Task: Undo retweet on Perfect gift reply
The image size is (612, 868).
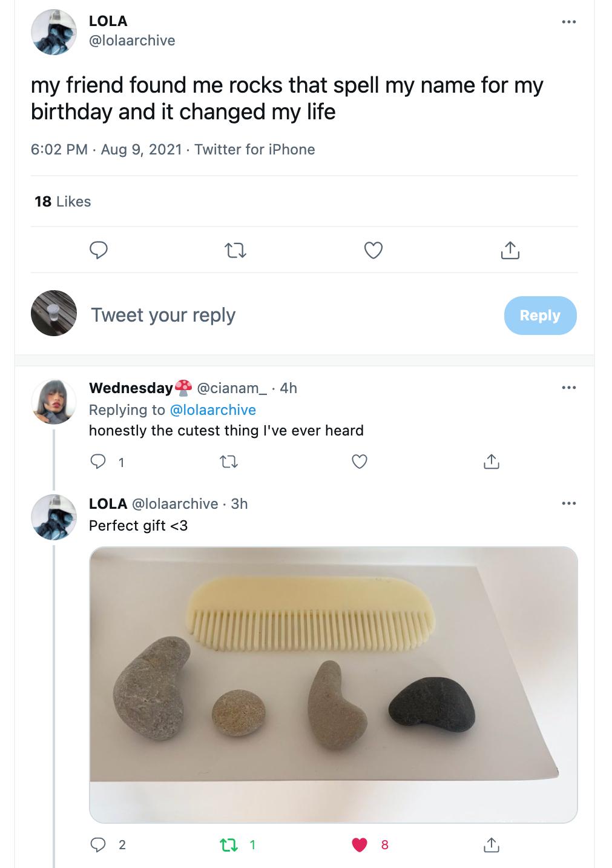Action: 228,844
